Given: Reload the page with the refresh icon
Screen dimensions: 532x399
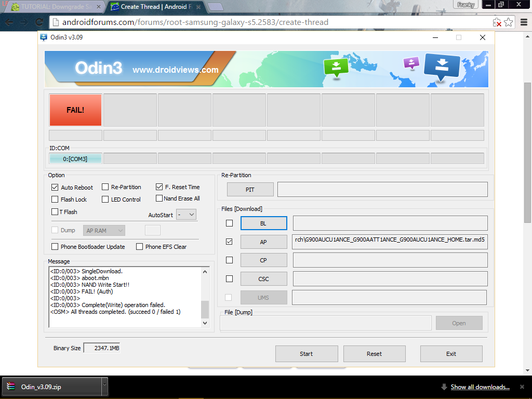Looking at the screenshot, I should coord(39,22).
